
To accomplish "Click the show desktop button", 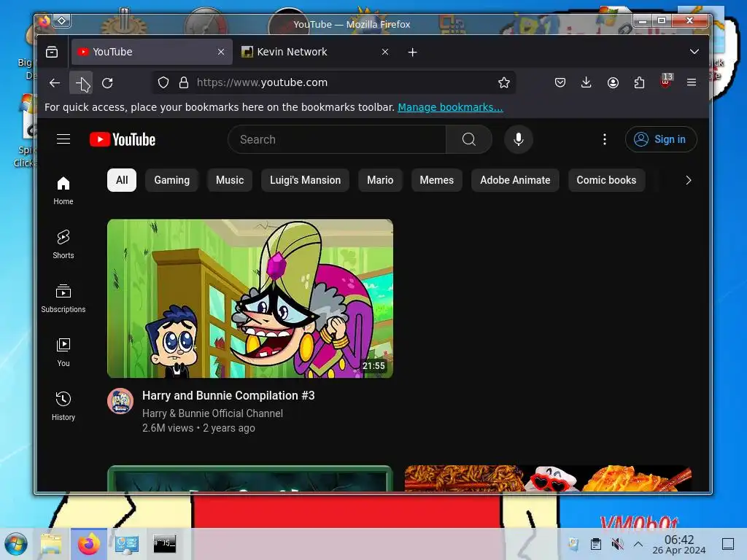I will point(728,544).
